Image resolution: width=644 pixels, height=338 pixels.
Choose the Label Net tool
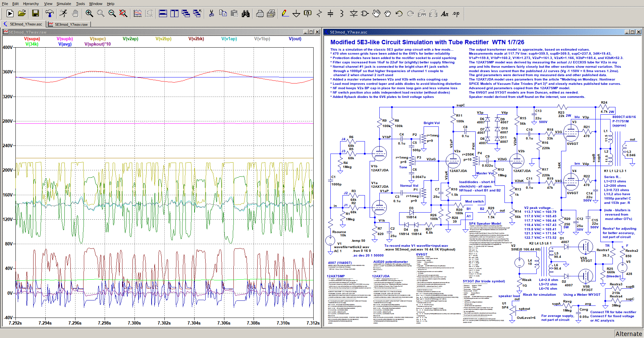click(308, 13)
